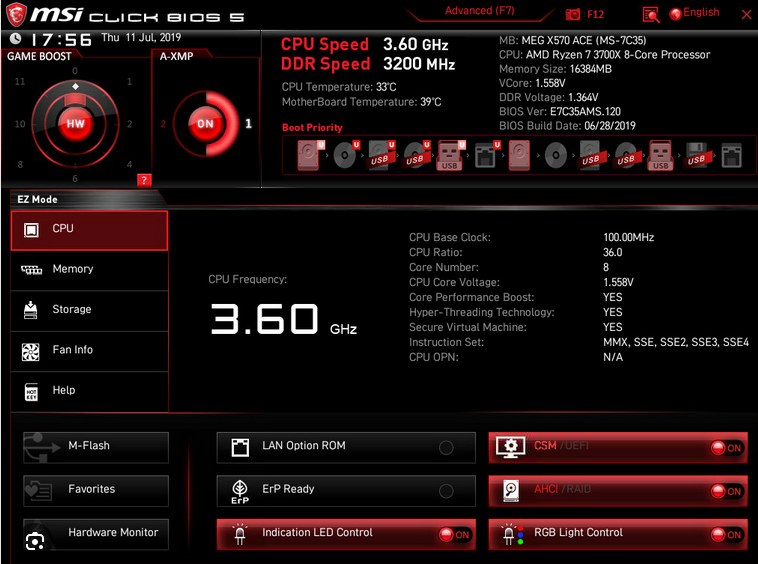The height and width of the screenshot is (564, 758).
Task: Select the UEFI hard disk boot device icon
Action: pyautogui.click(x=310, y=155)
